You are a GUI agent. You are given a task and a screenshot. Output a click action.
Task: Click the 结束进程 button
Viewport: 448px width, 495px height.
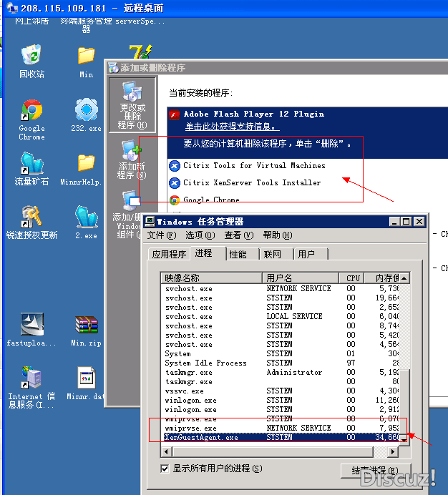[x=375, y=471]
